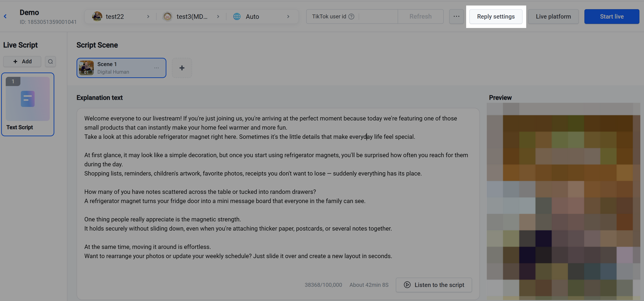This screenshot has height=301, width=644.
Task: Open the three-dot more options menu
Action: point(456,17)
